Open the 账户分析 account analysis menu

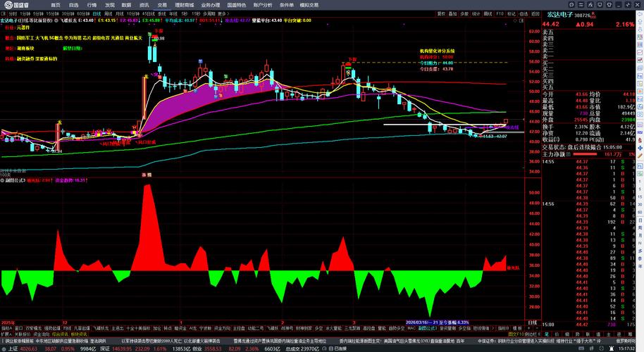[262, 5]
